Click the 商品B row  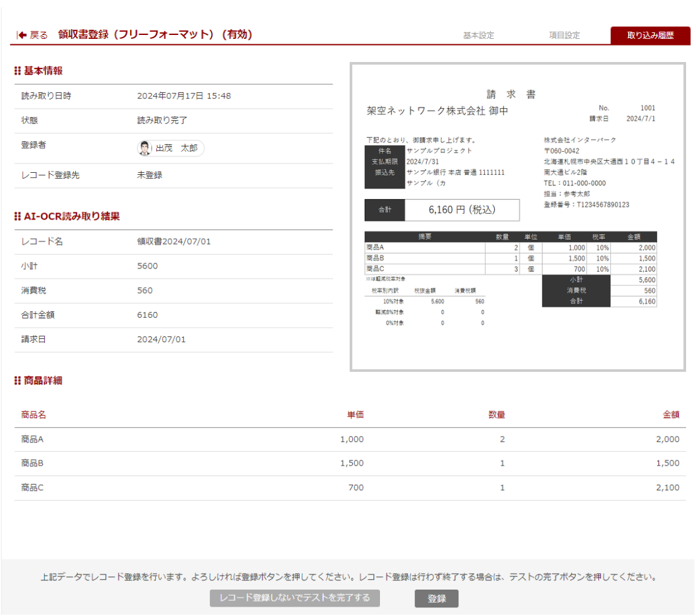(x=264, y=463)
